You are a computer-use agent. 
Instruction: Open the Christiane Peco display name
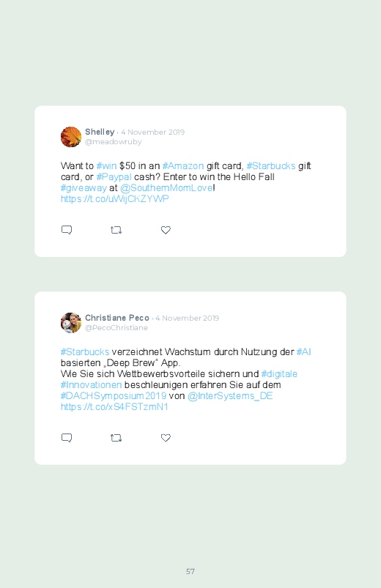coord(117,318)
